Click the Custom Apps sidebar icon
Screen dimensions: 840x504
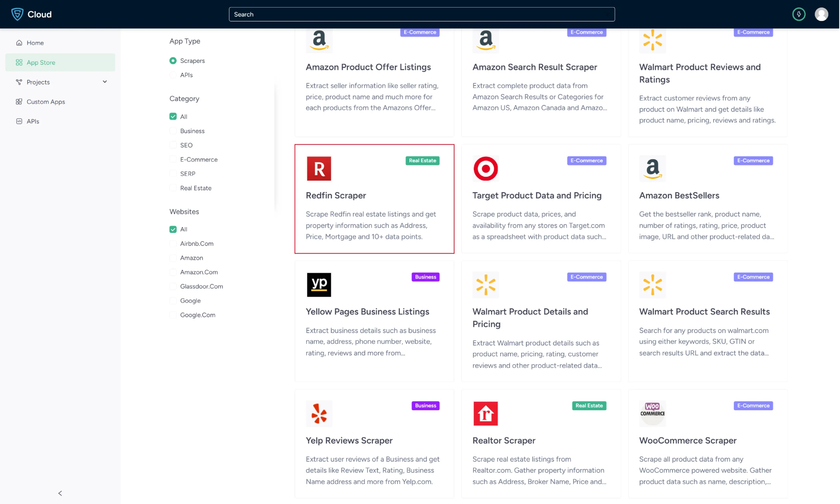19,101
